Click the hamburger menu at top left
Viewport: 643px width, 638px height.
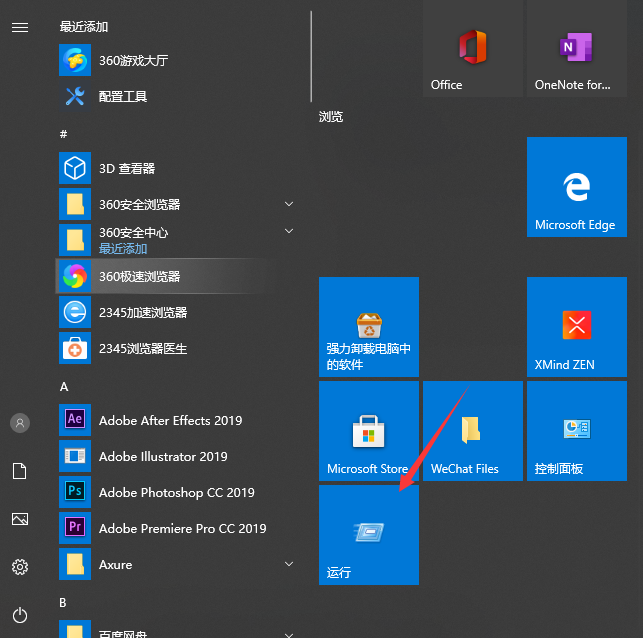coord(20,27)
